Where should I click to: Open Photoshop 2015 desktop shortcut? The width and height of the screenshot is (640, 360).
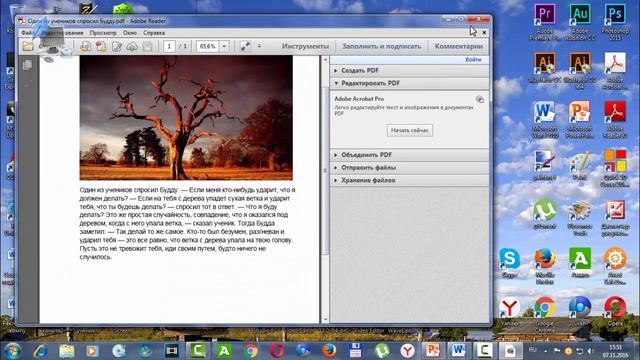[615, 21]
